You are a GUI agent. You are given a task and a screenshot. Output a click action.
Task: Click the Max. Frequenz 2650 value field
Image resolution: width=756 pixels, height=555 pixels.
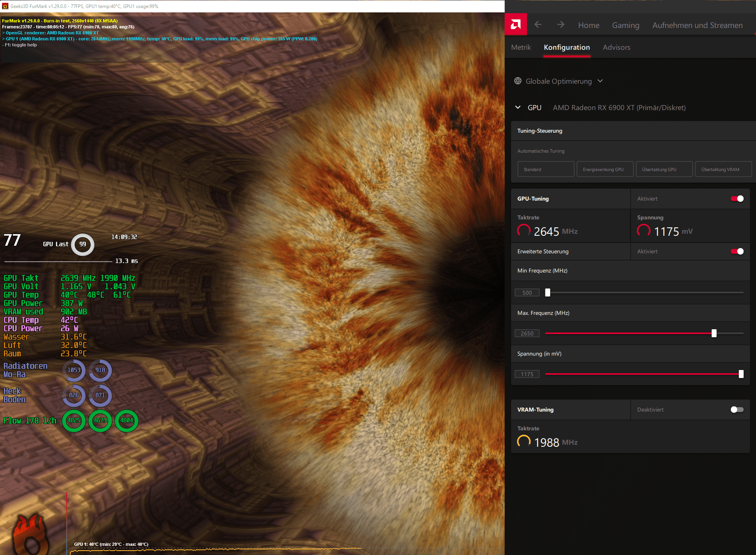tap(527, 333)
